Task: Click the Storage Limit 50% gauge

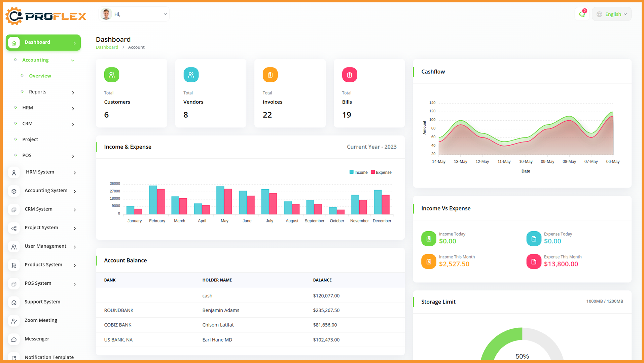Action: click(522, 345)
